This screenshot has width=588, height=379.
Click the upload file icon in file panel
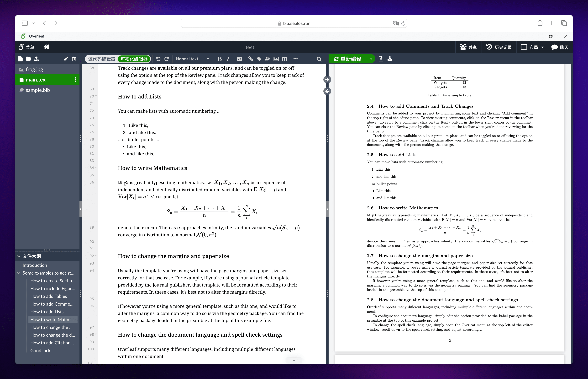[36, 59]
